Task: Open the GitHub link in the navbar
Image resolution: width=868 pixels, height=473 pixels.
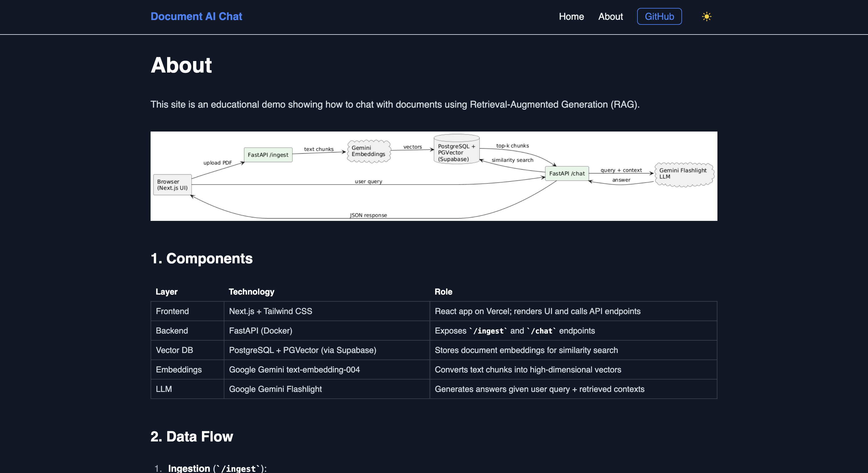Action: 659,17
